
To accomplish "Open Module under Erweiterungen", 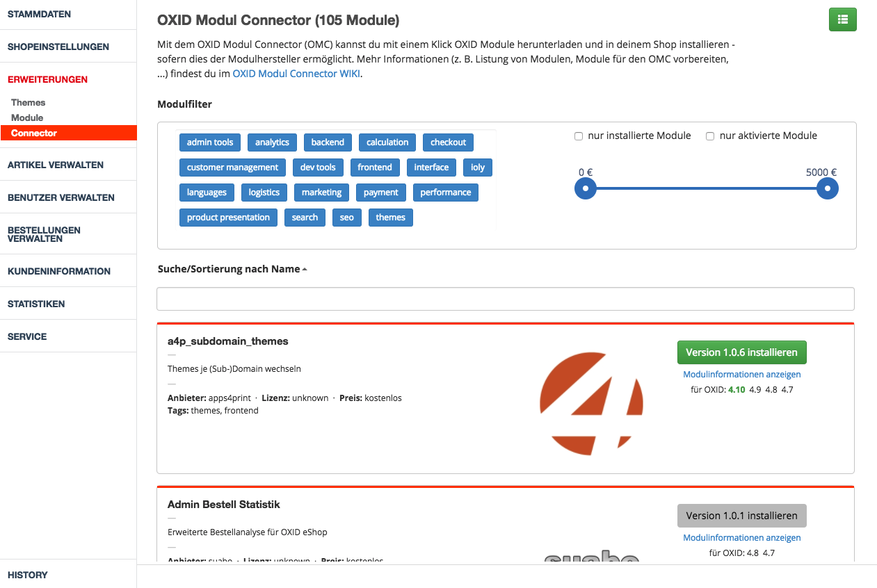I will click(27, 117).
